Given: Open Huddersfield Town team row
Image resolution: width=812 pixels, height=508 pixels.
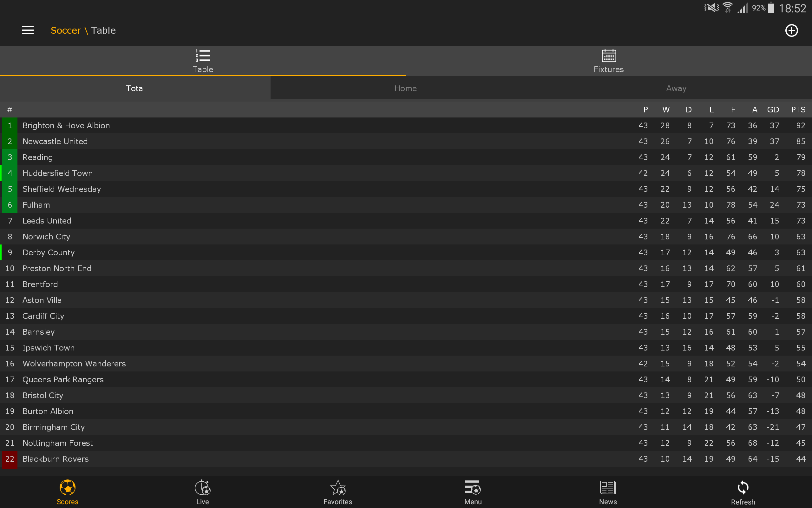Looking at the screenshot, I should (406, 173).
